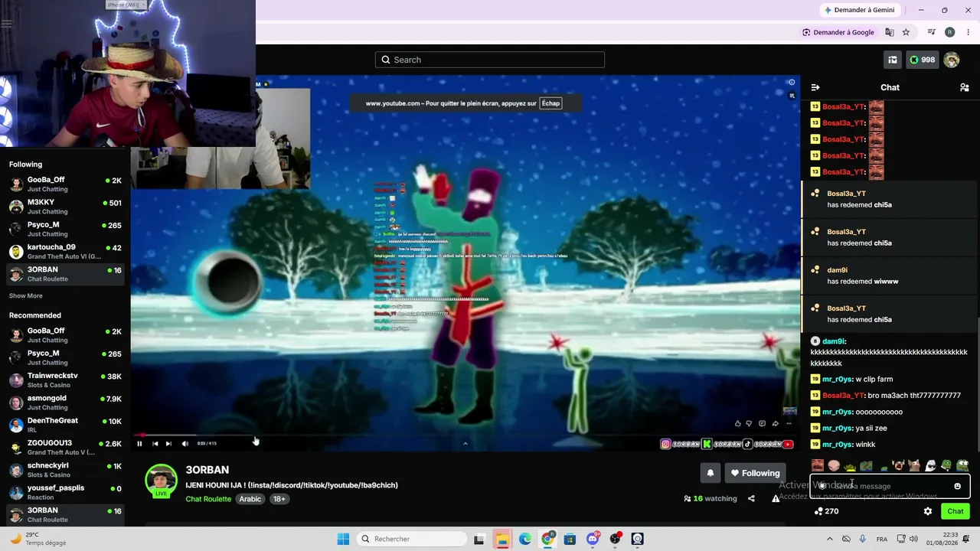The height and width of the screenshot is (551, 980).
Task: Open schneckyirl in Recommended list
Action: (65, 470)
